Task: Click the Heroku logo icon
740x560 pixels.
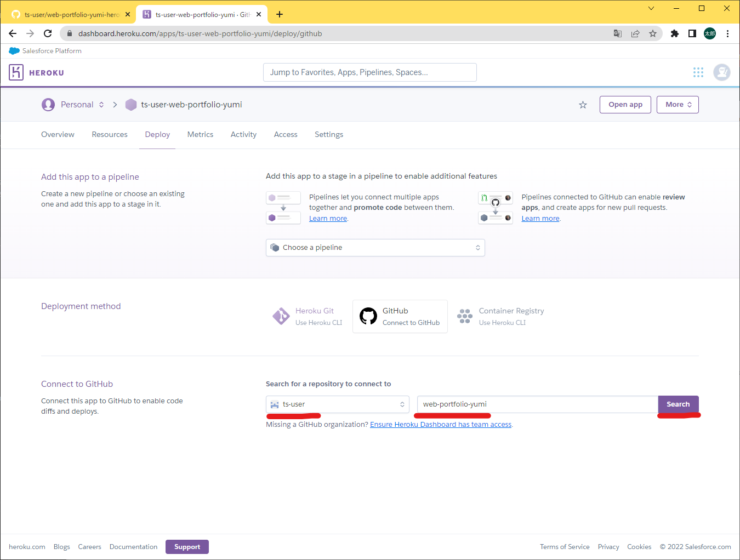Action: tap(16, 72)
